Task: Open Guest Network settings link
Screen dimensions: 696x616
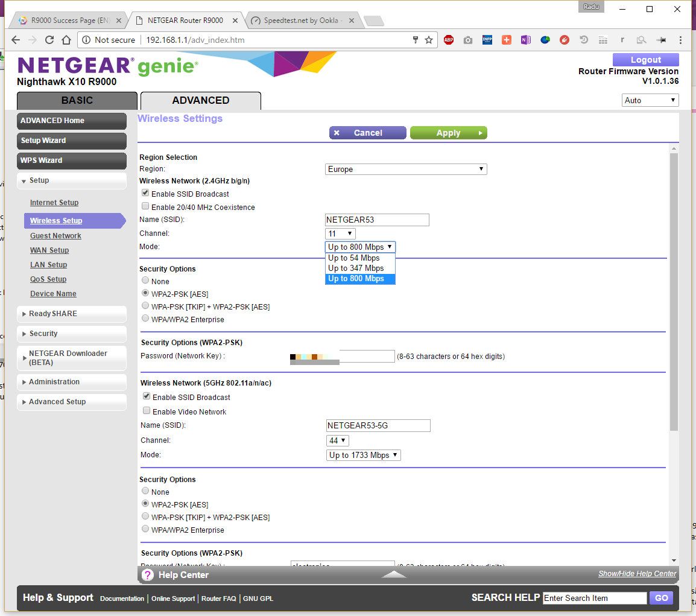Action: click(x=55, y=236)
